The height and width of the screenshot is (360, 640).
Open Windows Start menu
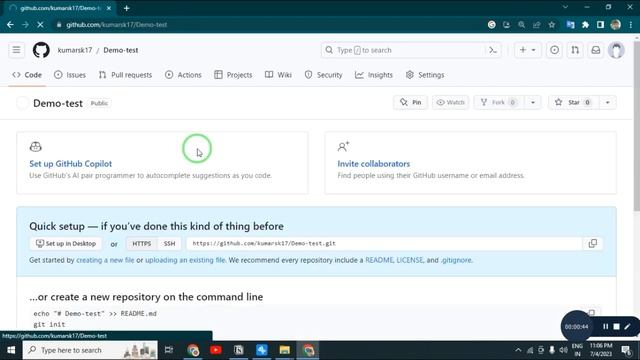tap(11, 350)
